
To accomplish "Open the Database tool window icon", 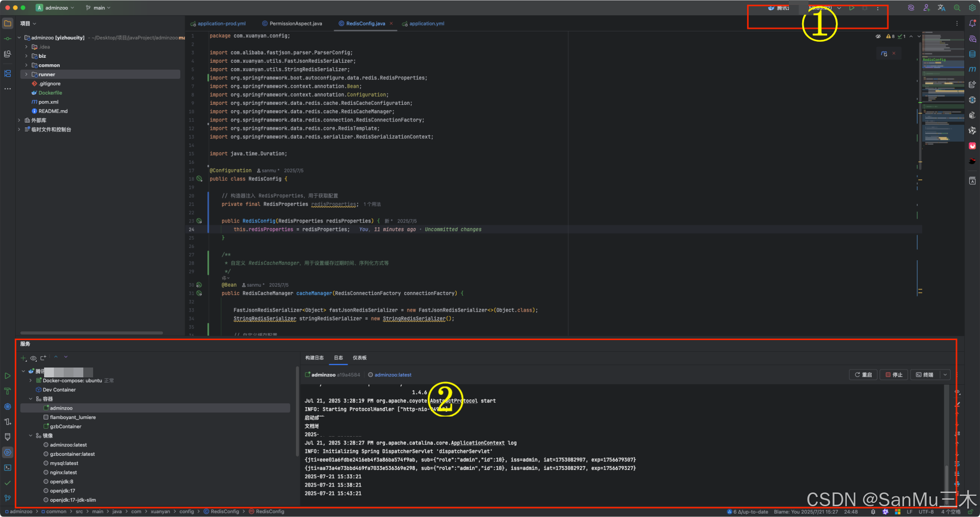I will [x=972, y=54].
